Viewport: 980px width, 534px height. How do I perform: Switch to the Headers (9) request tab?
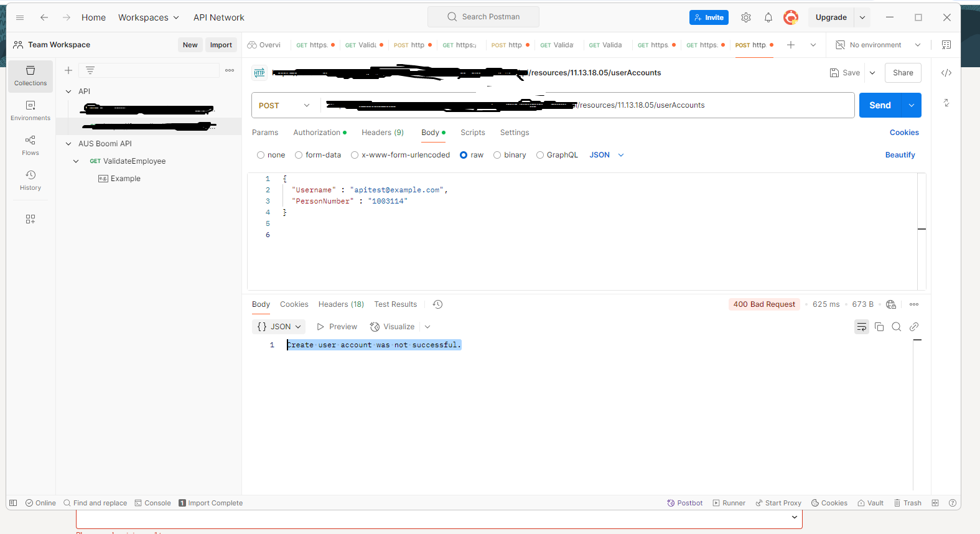383,133
